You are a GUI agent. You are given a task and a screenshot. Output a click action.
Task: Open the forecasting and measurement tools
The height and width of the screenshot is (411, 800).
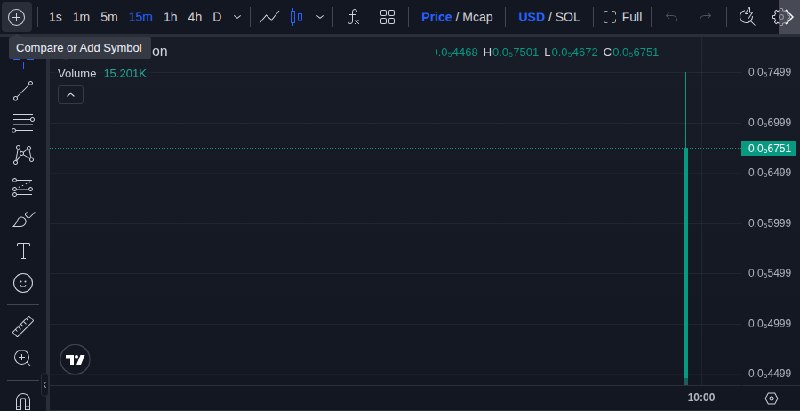point(23,187)
